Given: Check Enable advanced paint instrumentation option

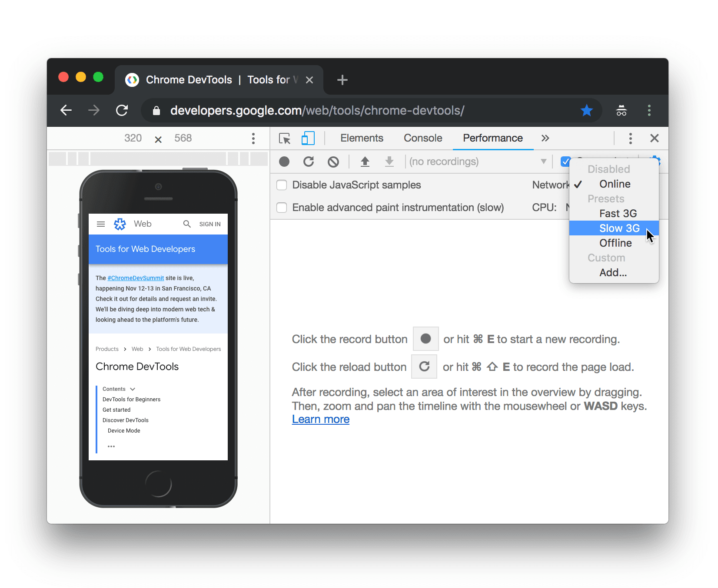Looking at the screenshot, I should click(x=282, y=208).
